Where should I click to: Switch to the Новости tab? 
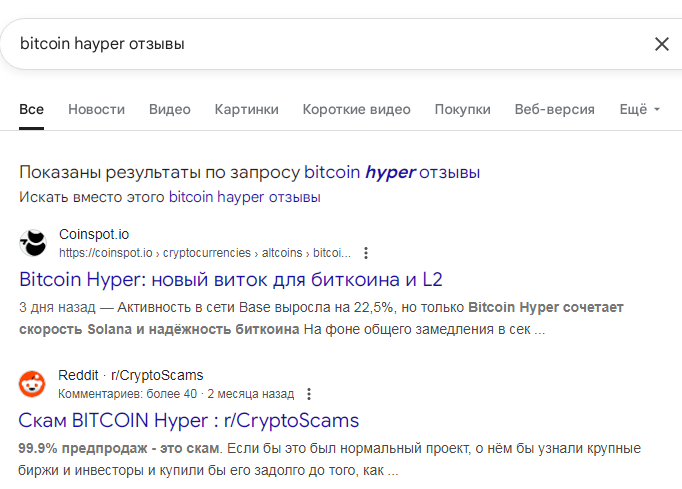96,109
